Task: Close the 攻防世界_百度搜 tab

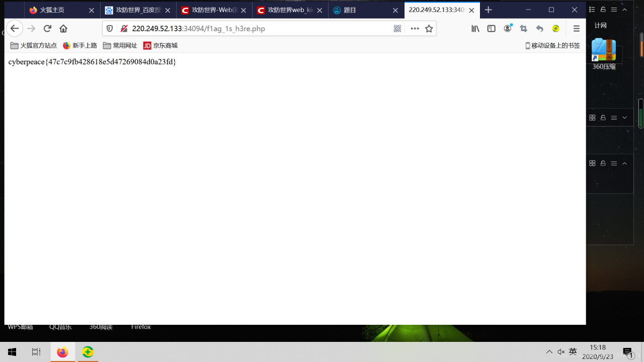Action: coord(168,10)
